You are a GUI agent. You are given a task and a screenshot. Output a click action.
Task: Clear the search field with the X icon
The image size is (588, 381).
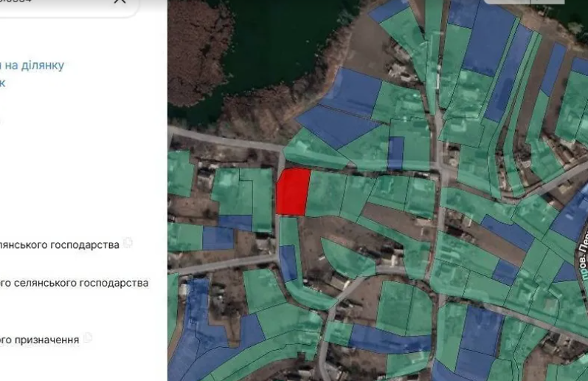120,2
